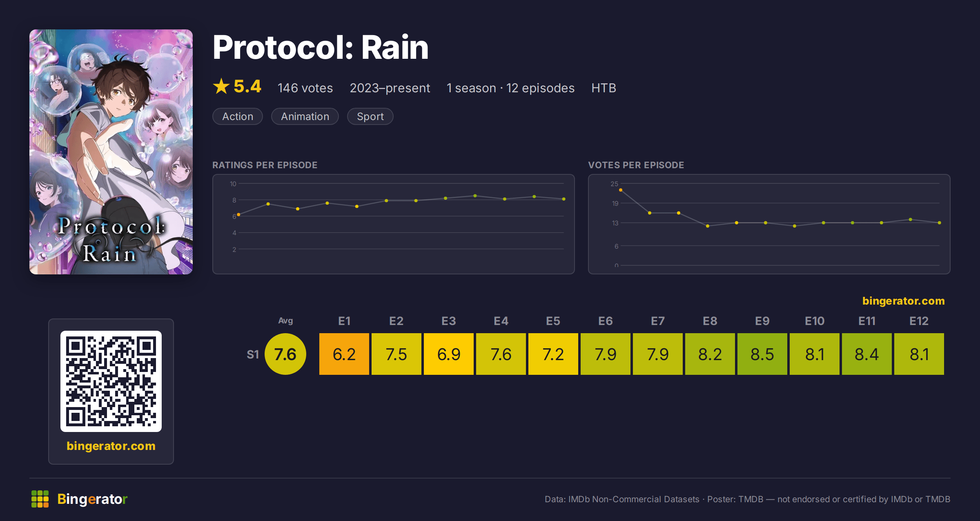This screenshot has height=521, width=980.
Task: Click first data point in ratings chart
Action: (x=238, y=215)
